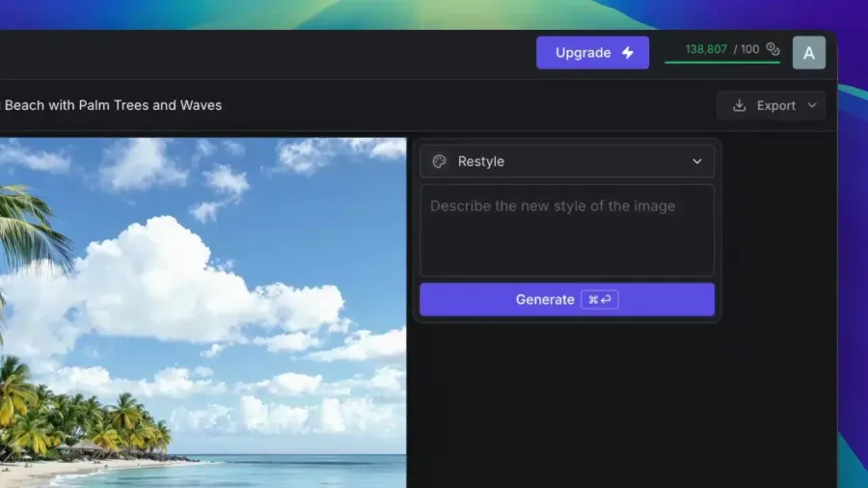Open the account avatar labeled A
The width and height of the screenshot is (868, 488).
point(808,53)
